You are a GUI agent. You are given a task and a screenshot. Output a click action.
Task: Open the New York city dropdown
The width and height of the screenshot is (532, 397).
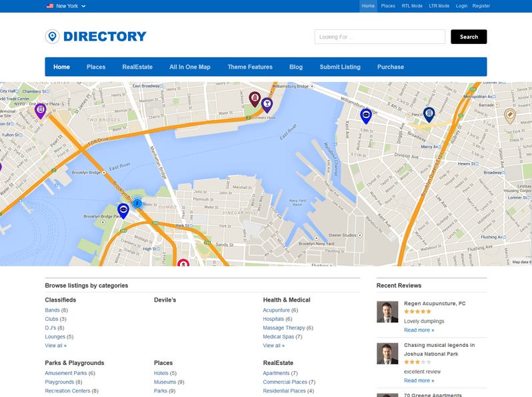pyautogui.click(x=66, y=6)
